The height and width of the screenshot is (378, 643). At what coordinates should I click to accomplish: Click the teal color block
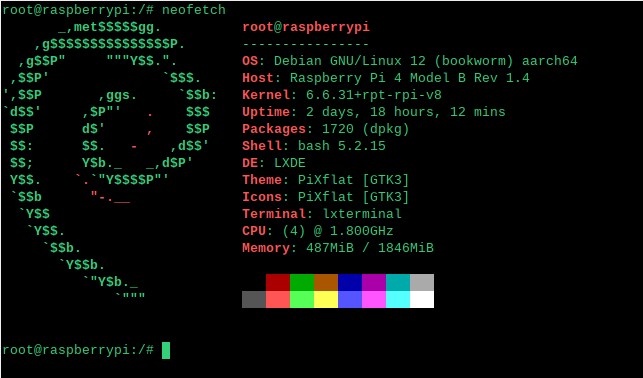click(x=398, y=282)
